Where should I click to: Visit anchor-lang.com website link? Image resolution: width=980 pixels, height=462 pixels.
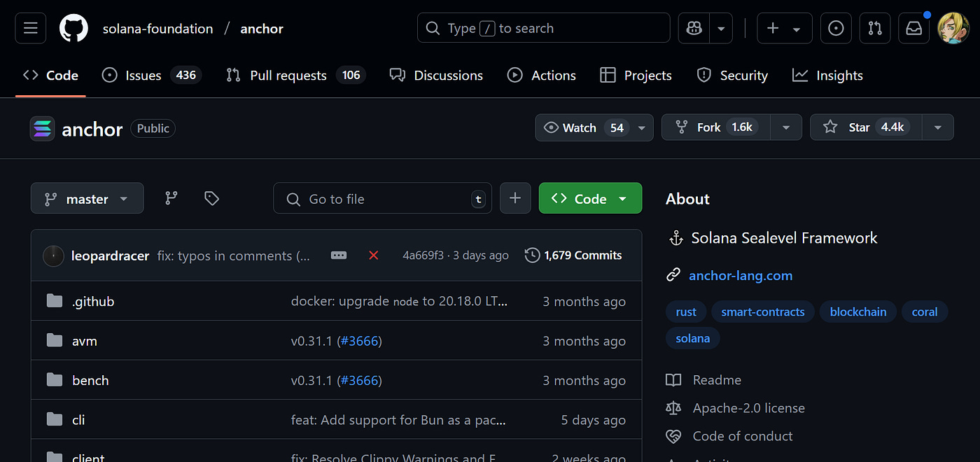pos(741,275)
